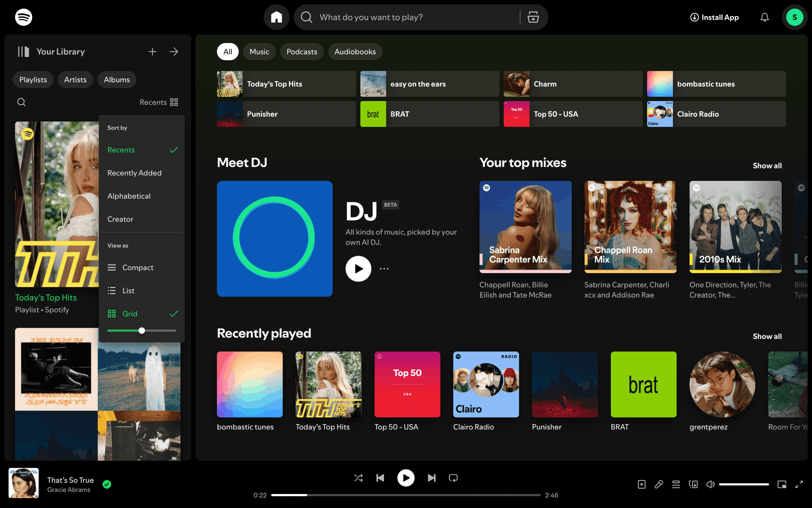Open DJ more options dots
Screen dimensions: 812x508
[x=384, y=269]
